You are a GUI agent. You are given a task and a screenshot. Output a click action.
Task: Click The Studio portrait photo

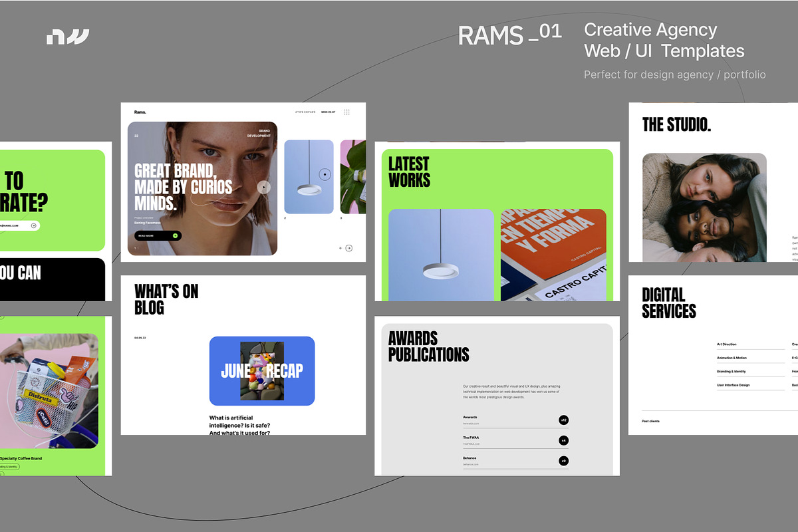(x=704, y=207)
